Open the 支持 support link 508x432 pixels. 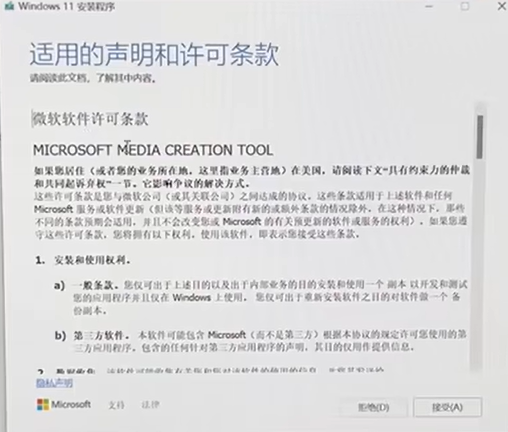(x=116, y=405)
